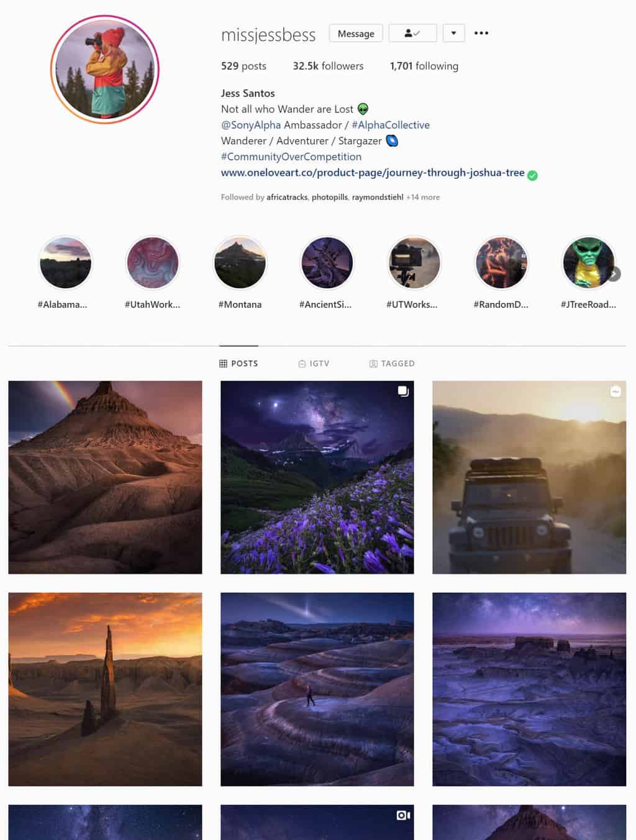Viewport: 636px width, 840px height.
Task: Open the rainbow butte post thumbnail
Action: [105, 477]
